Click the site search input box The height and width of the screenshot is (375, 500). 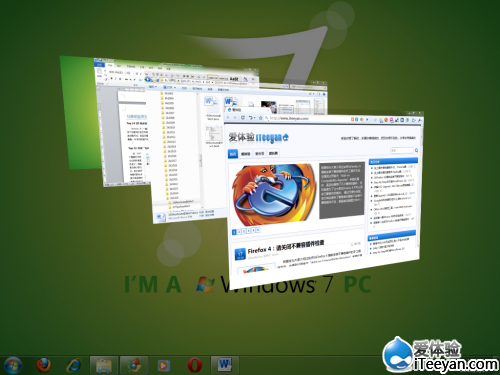tap(402, 150)
